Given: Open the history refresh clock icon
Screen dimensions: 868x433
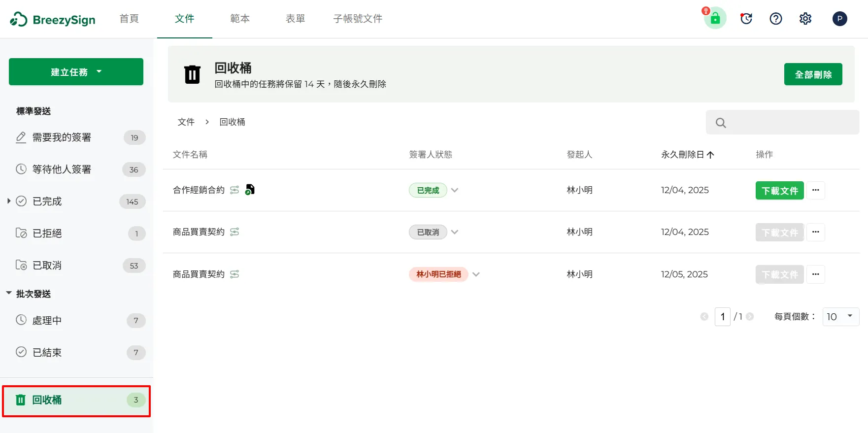Looking at the screenshot, I should (x=746, y=19).
